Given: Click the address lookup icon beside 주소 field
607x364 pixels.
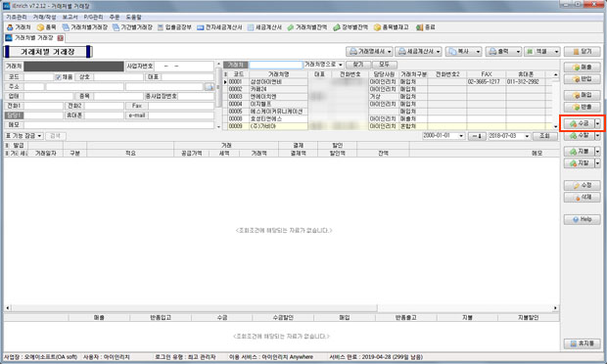Looking at the screenshot, I should [210, 87].
